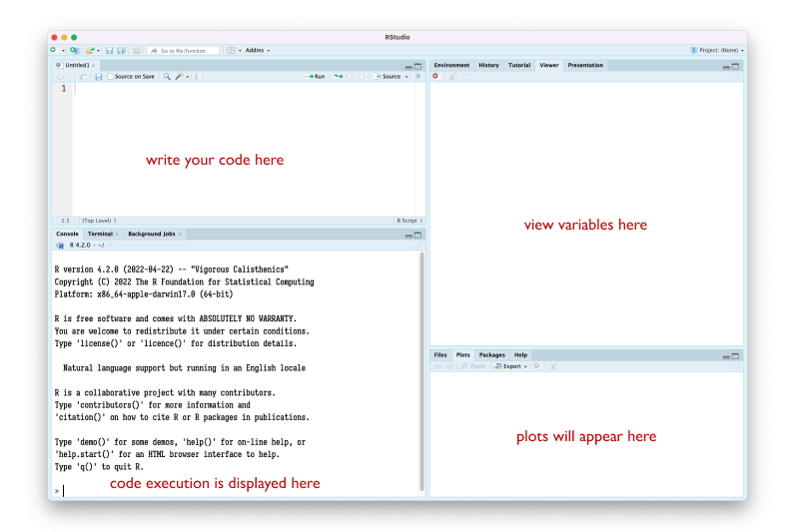Expand the Source options dropdown arrow
Image resolution: width=795 pixels, height=532 pixels.
coord(406,77)
